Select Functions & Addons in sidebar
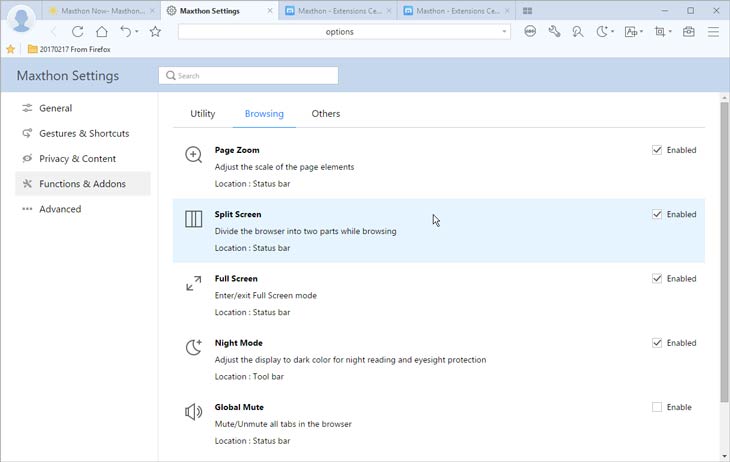The image size is (730, 462). point(83,183)
